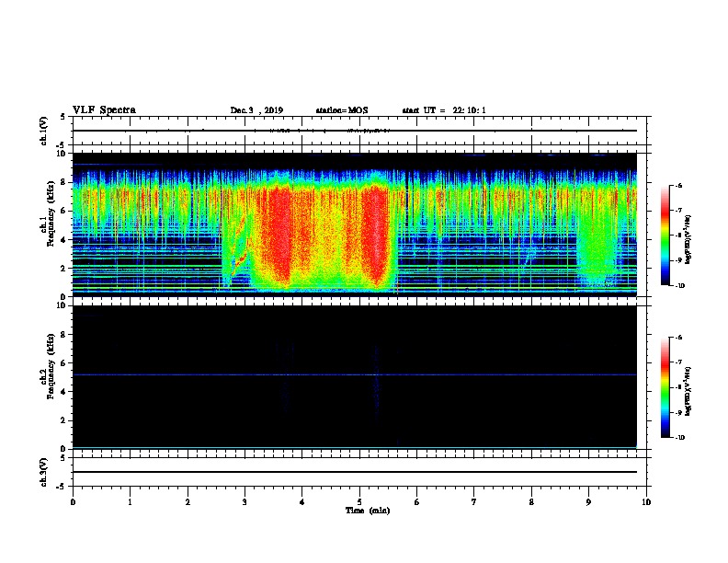Click the "VLF Spectra" plot title
The image size is (728, 563).
[x=105, y=110]
